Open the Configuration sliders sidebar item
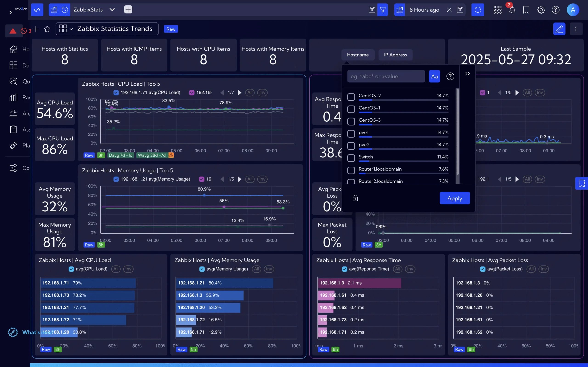Viewport: 588px width, 367px height. [20, 168]
